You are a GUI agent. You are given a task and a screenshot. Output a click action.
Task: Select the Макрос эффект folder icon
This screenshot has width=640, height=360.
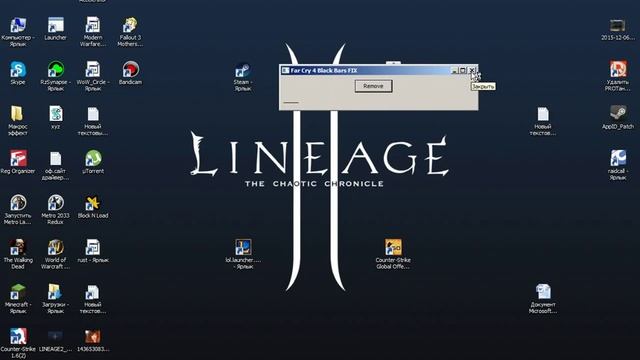(x=17, y=114)
